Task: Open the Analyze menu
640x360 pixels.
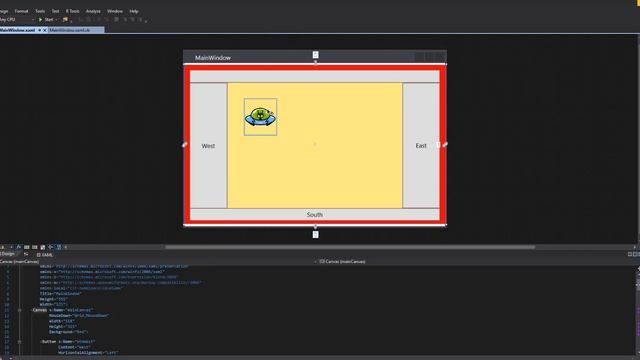Action: [x=93, y=11]
